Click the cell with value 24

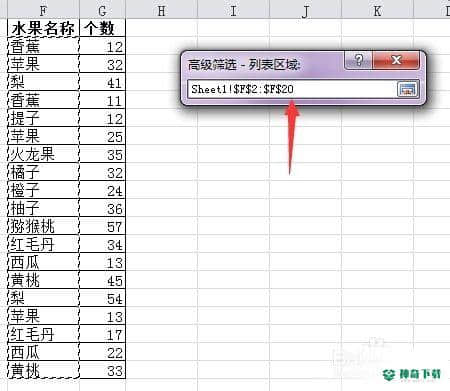[x=102, y=190]
